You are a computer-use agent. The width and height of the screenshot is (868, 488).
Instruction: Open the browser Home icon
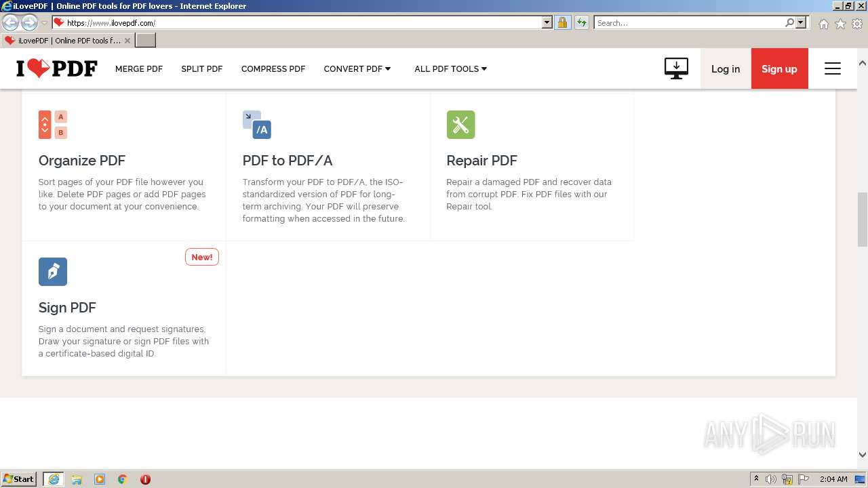[x=823, y=24]
